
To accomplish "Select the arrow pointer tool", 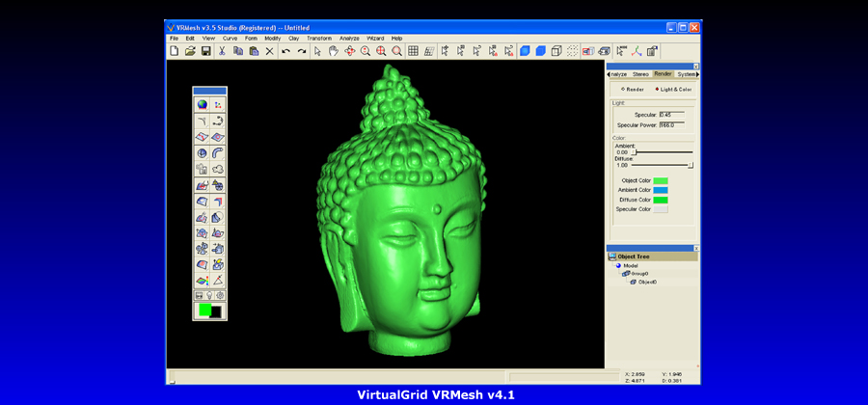I will click(317, 51).
